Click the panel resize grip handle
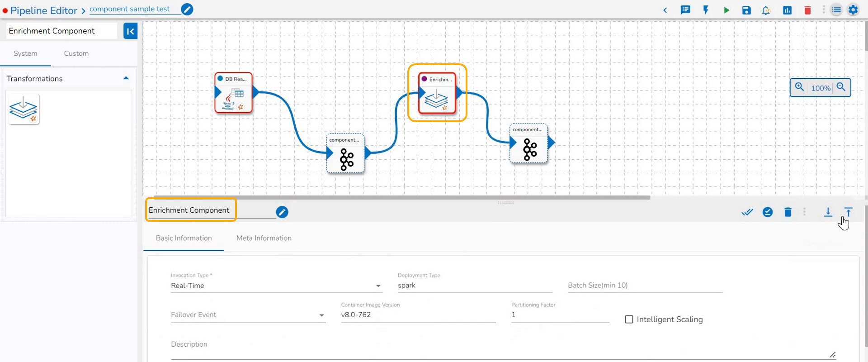The image size is (868, 362). 505,203
